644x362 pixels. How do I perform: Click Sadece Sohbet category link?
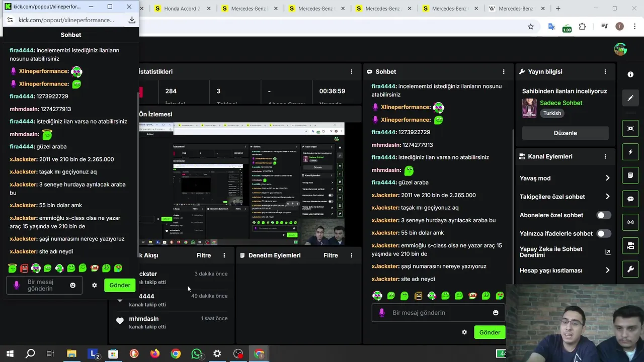[561, 103]
